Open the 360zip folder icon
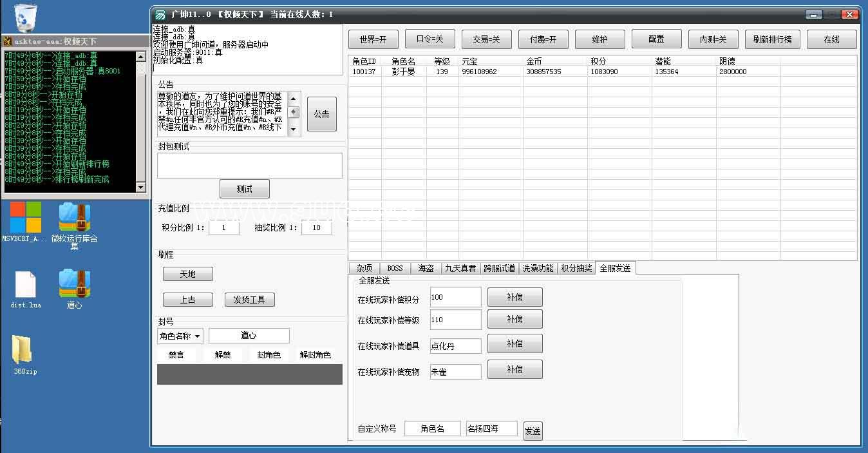 point(26,350)
